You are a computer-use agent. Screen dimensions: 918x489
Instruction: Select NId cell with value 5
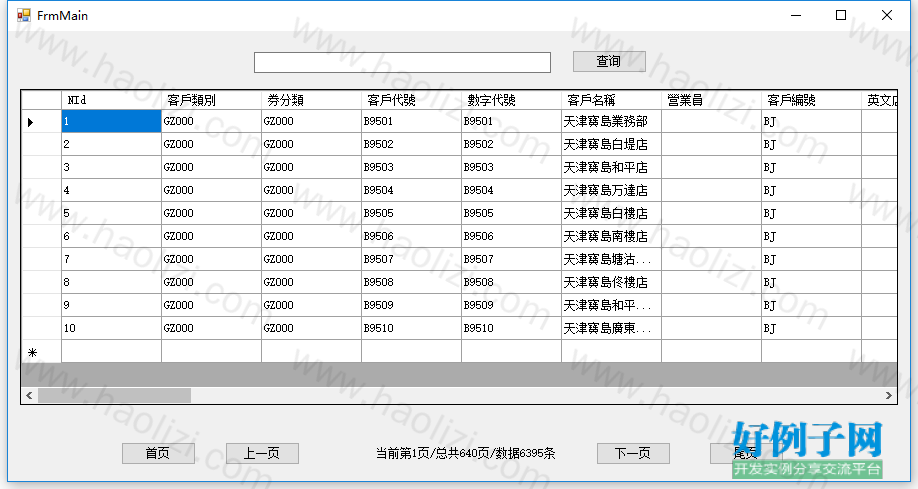111,213
